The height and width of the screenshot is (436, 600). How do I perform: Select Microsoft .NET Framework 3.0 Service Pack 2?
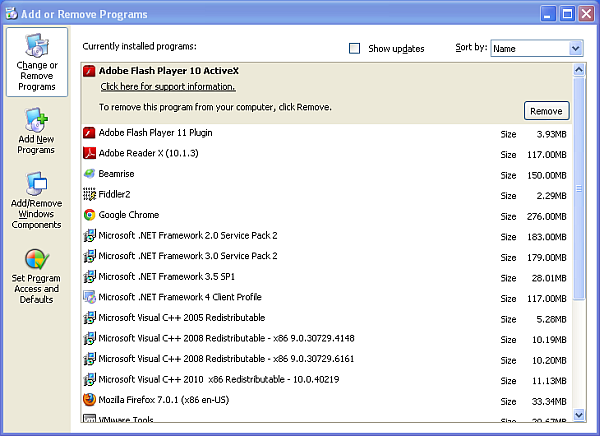click(327, 256)
